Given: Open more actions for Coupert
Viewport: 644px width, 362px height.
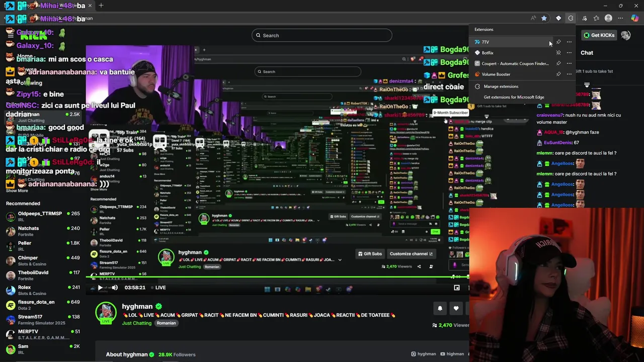Looking at the screenshot, I should pyautogui.click(x=569, y=63).
